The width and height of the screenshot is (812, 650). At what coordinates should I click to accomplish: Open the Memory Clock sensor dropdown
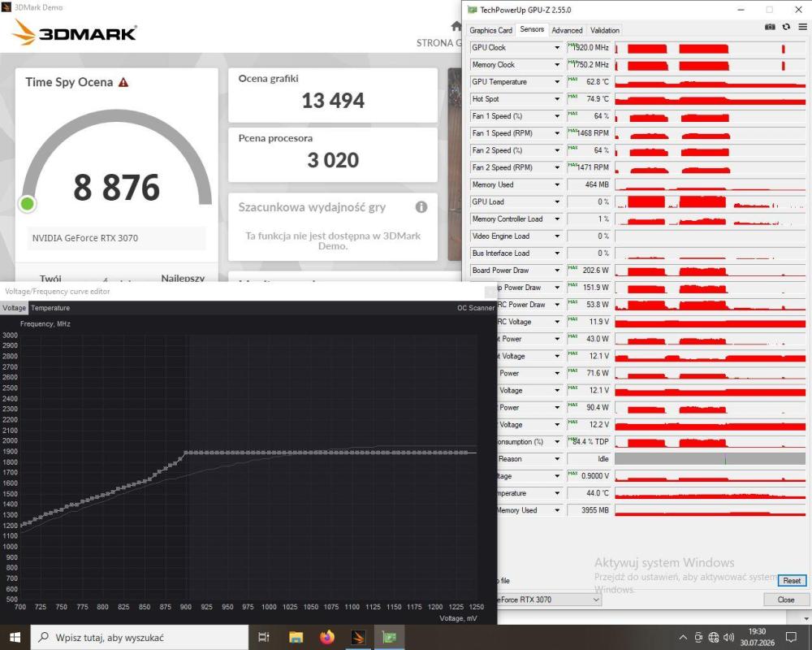557,65
